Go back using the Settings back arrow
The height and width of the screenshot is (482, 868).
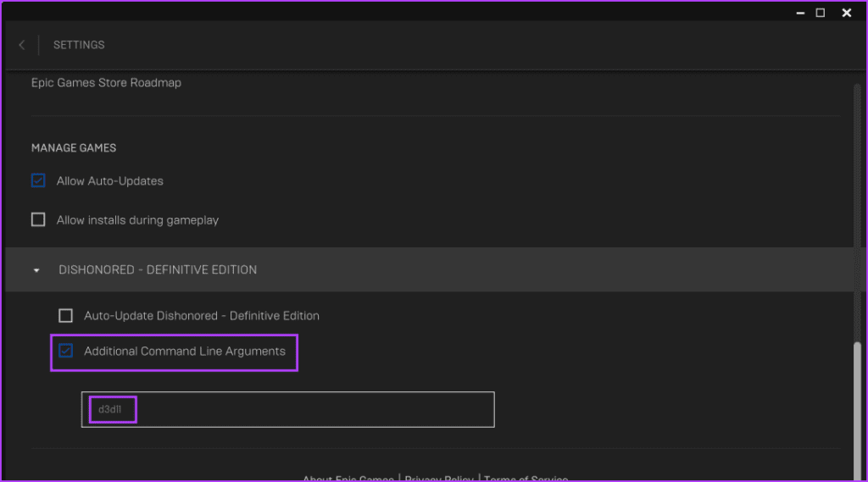[x=21, y=45]
